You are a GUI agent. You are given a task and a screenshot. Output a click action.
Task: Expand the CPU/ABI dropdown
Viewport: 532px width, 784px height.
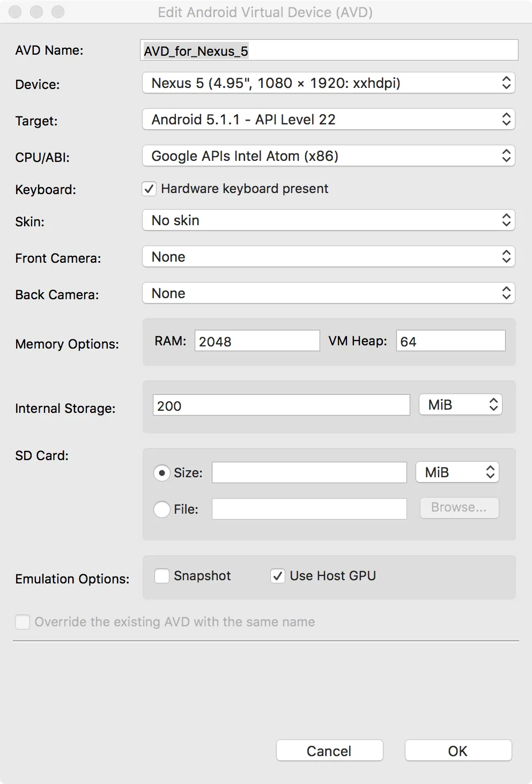pyautogui.click(x=328, y=156)
